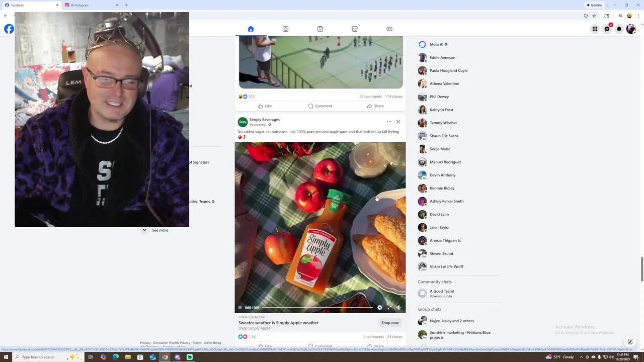View the 114 shares link
The width and height of the screenshot is (644, 362).
(x=393, y=97)
